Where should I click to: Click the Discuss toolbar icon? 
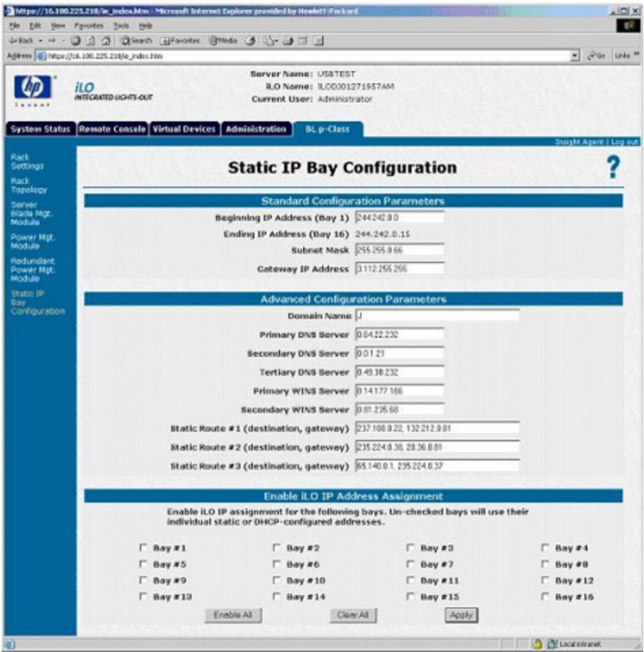click(x=318, y=41)
